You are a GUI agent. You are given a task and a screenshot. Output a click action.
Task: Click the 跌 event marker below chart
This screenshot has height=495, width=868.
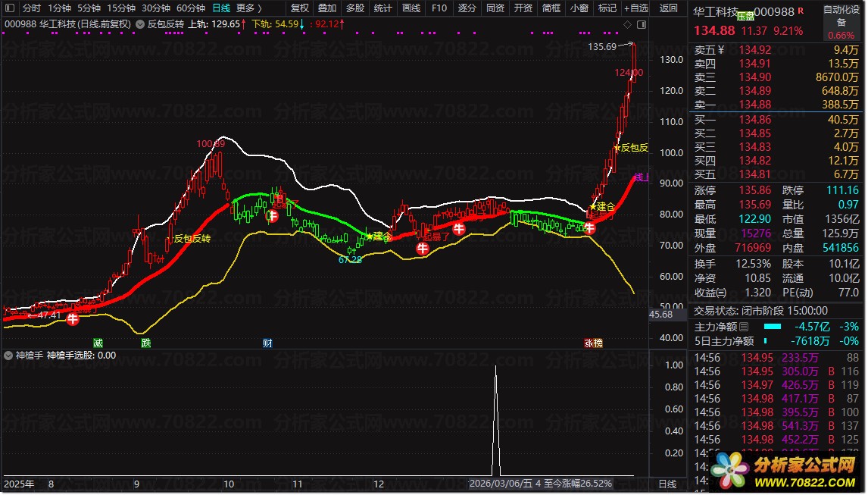click(145, 343)
